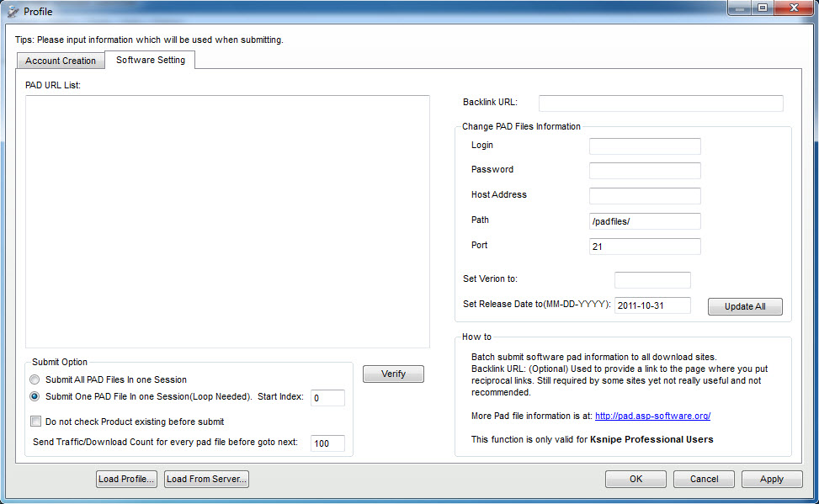Click the Load Profile... button
The width and height of the screenshot is (819, 504).
126,479
